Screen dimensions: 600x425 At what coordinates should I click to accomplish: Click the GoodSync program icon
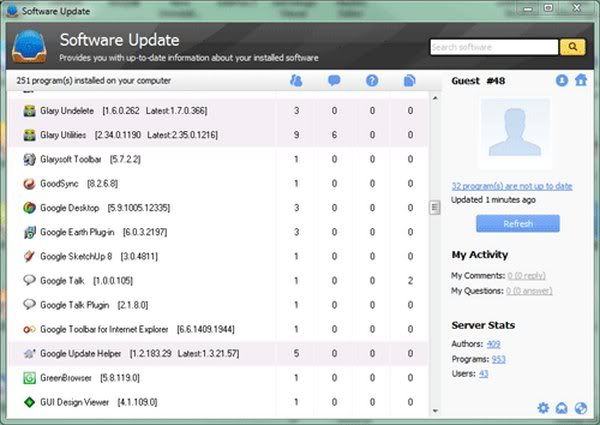click(x=29, y=184)
